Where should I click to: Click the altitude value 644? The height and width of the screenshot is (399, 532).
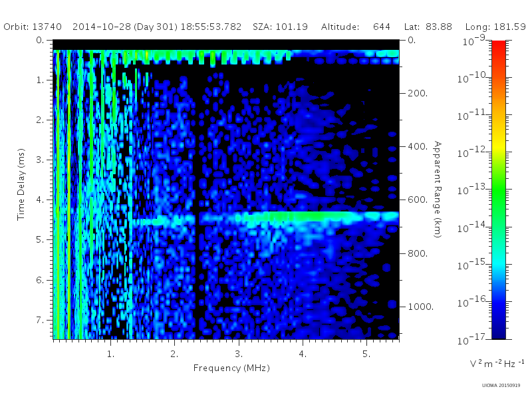pyautogui.click(x=382, y=27)
